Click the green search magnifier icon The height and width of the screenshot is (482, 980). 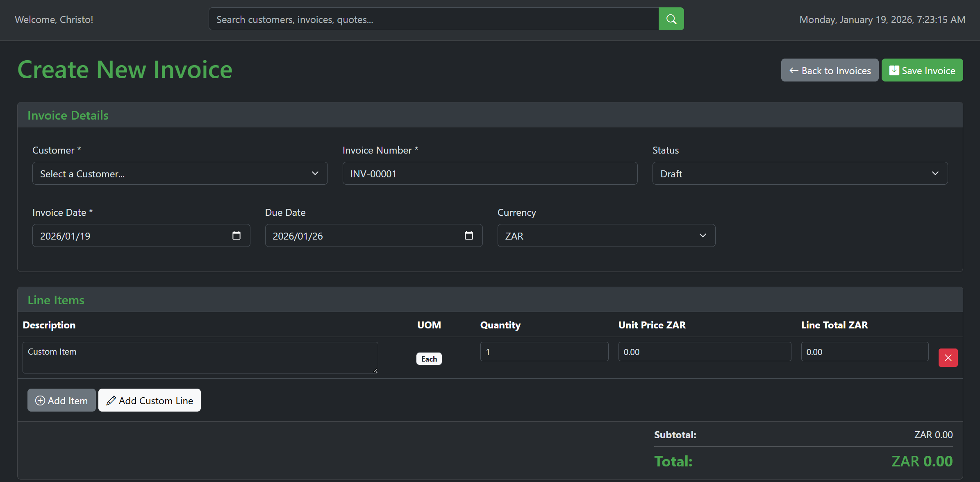(x=671, y=19)
